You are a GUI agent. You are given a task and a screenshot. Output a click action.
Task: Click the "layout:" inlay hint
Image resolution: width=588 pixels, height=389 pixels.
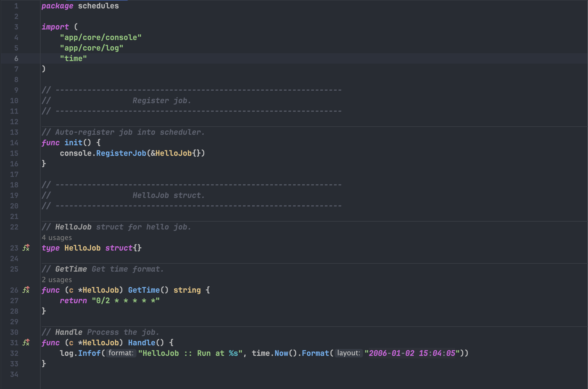tap(349, 353)
